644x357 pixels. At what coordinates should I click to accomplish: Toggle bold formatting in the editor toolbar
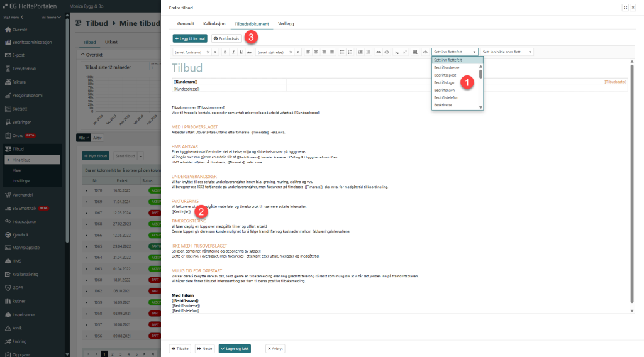click(226, 52)
